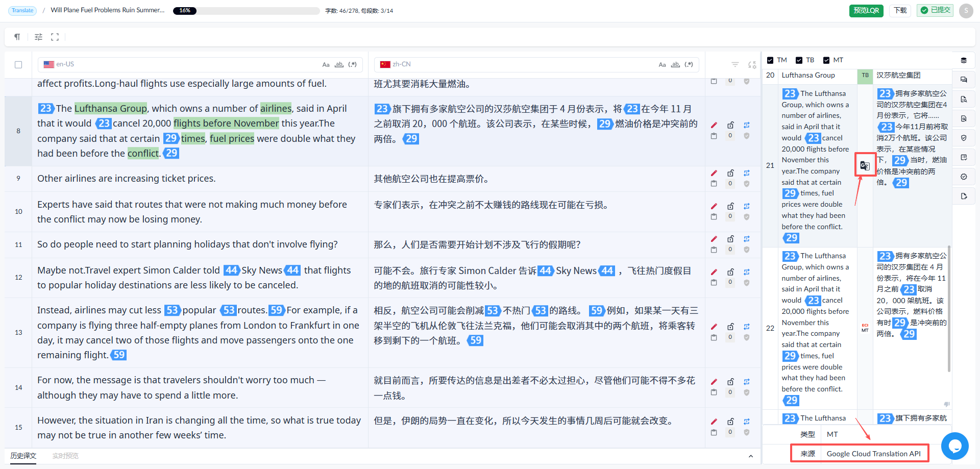The image size is (980, 469).
Task: Click the shield QA icon for row 13
Action: point(747,337)
